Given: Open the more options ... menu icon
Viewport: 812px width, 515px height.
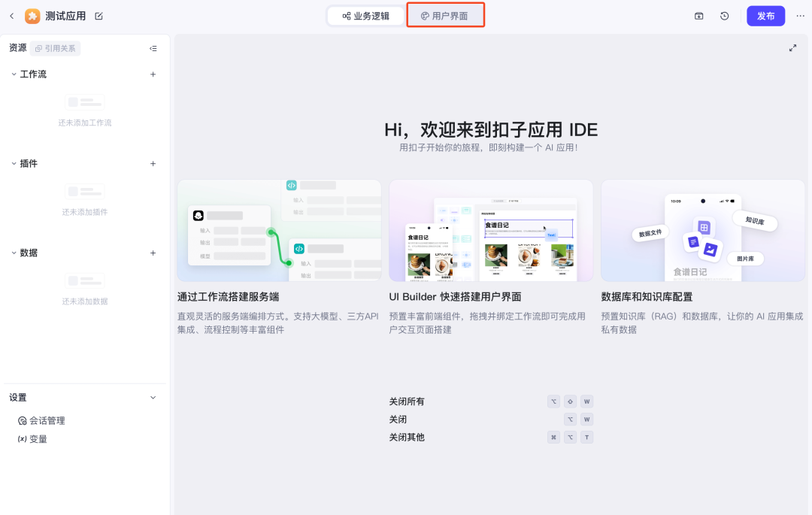Looking at the screenshot, I should coord(800,15).
